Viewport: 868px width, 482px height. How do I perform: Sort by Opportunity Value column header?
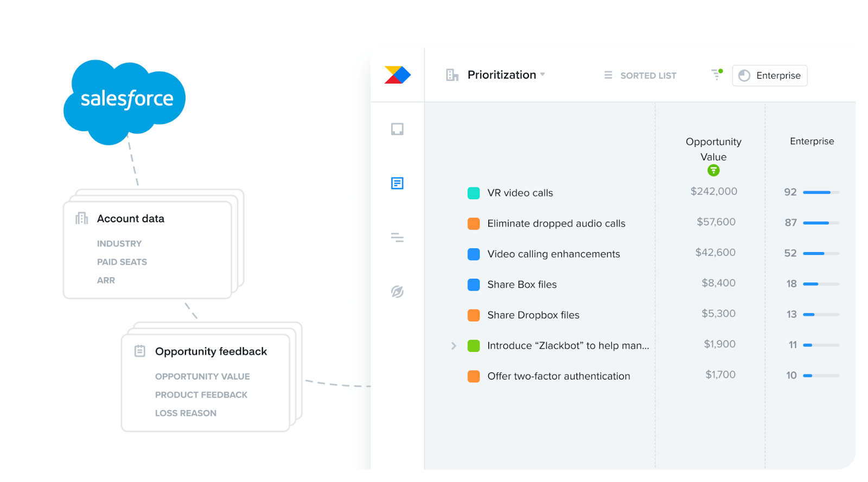(x=713, y=149)
